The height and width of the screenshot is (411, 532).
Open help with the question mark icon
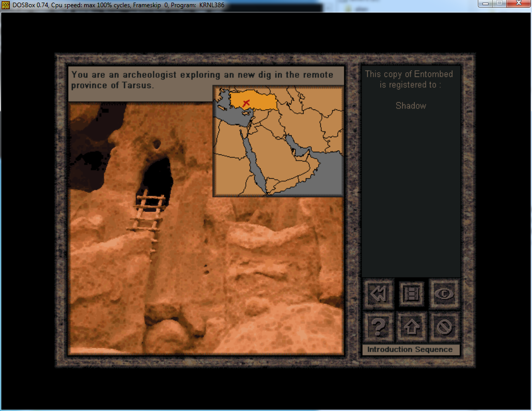(378, 326)
